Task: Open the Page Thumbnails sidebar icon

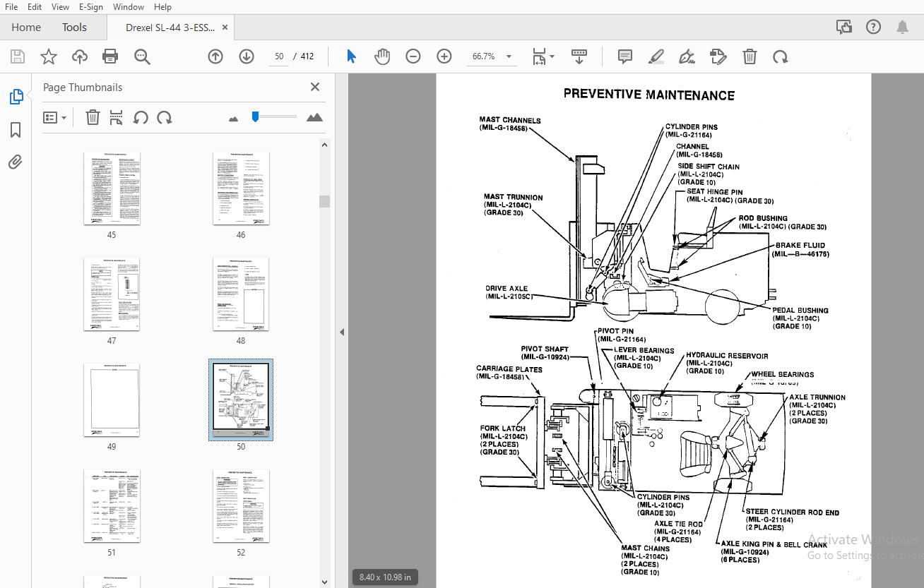Action: click(16, 97)
